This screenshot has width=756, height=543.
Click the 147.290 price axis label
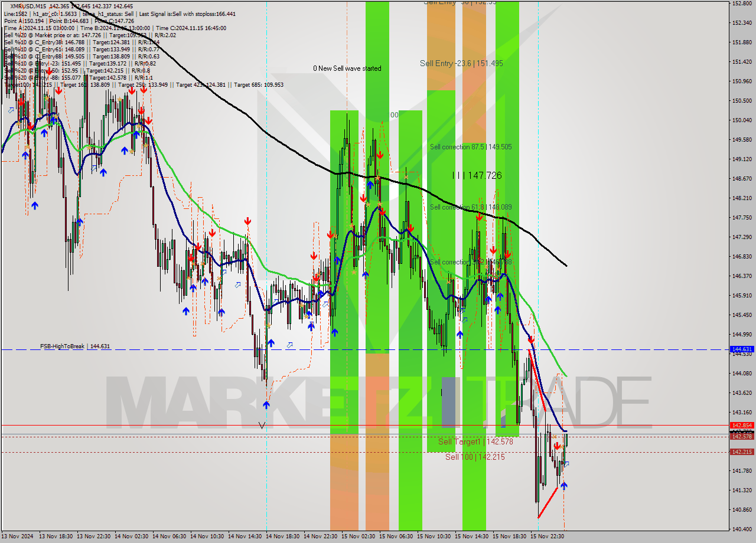pyautogui.click(x=742, y=237)
